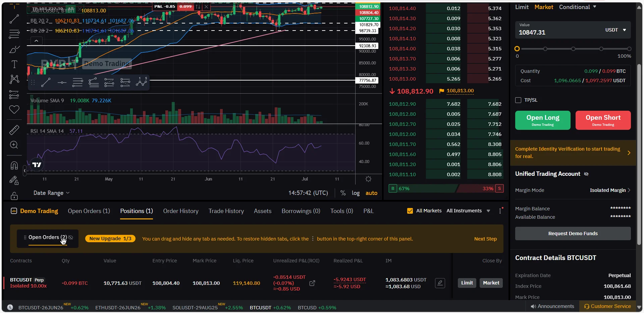This screenshot has height=313, width=644.
Task: Switch to the Order History tab
Action: point(181,211)
